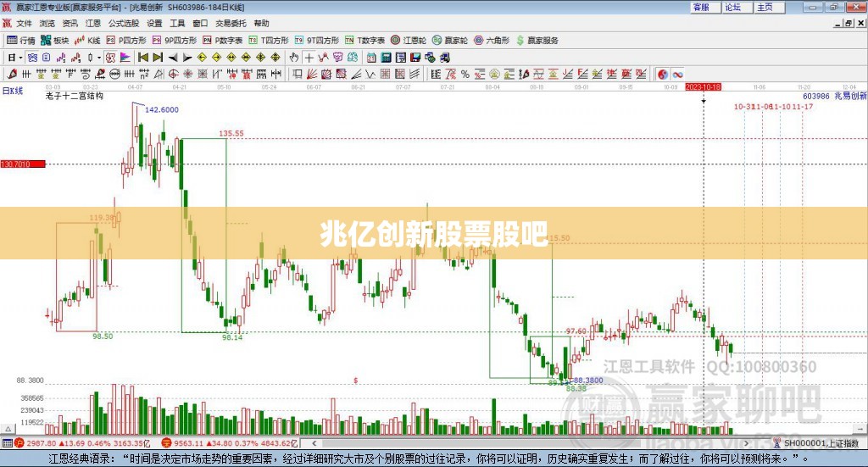Click the highlighted 2023-10-18 date marker

click(703, 86)
